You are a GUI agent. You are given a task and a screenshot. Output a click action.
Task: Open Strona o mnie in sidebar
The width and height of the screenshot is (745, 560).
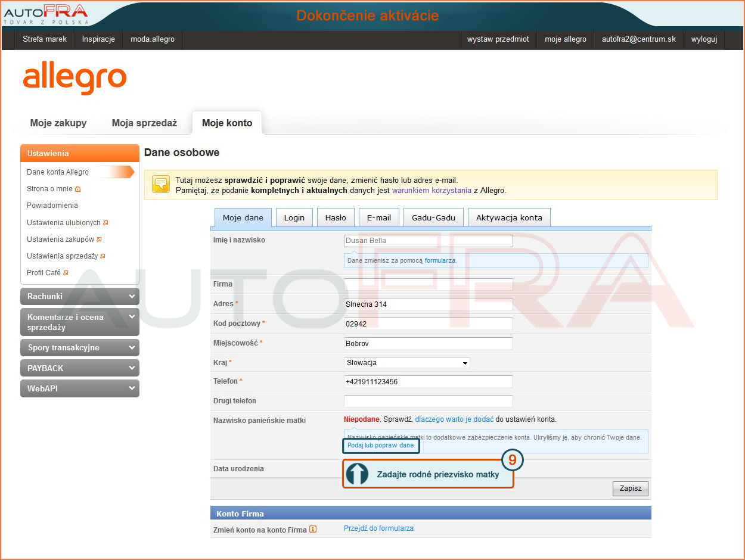click(x=49, y=189)
